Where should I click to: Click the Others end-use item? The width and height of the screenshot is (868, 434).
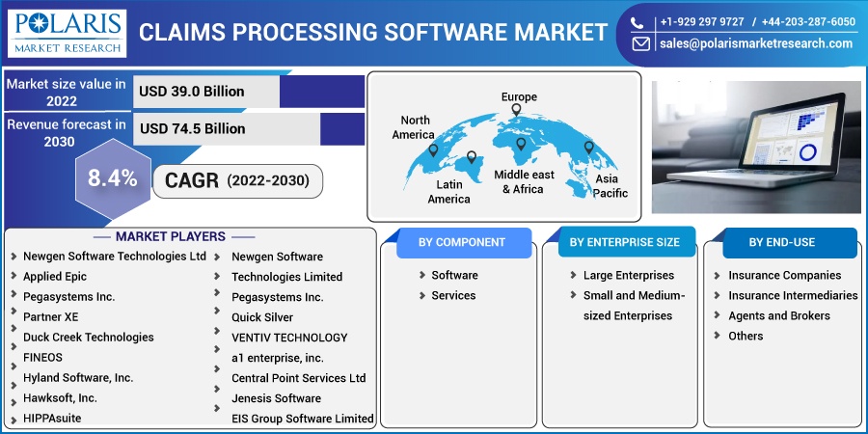[x=746, y=336]
